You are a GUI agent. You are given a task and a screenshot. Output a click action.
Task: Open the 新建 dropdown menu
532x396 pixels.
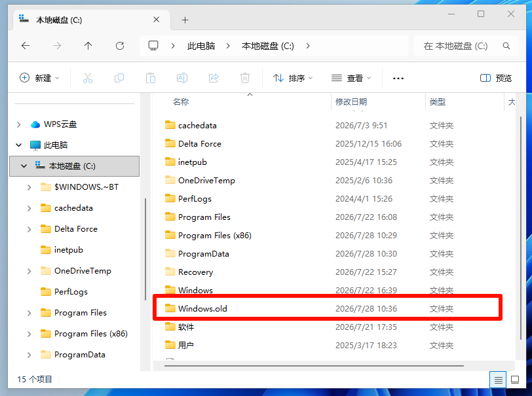39,79
